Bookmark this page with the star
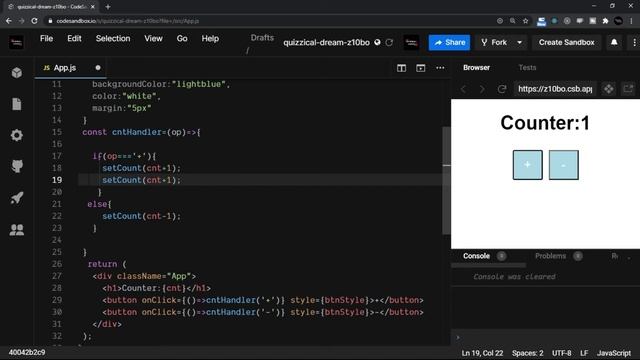The height and width of the screenshot is (360, 640). point(525,21)
